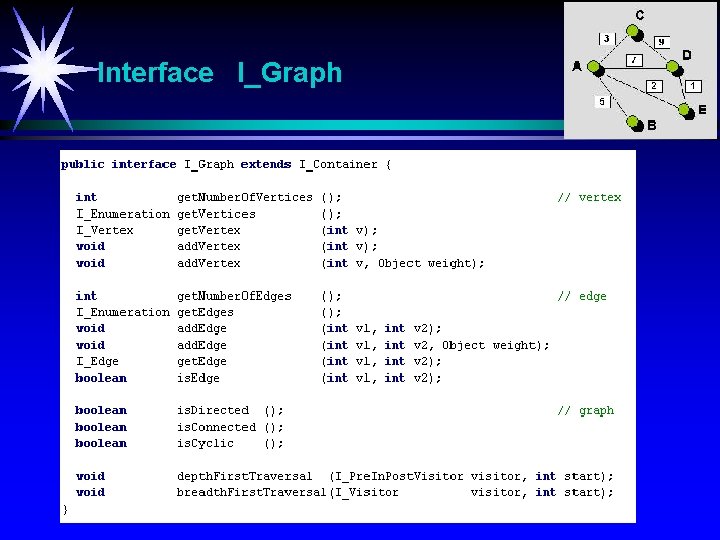Image resolution: width=720 pixels, height=540 pixels.
Task: Click the closing brace of the interface
Action: click(65, 509)
